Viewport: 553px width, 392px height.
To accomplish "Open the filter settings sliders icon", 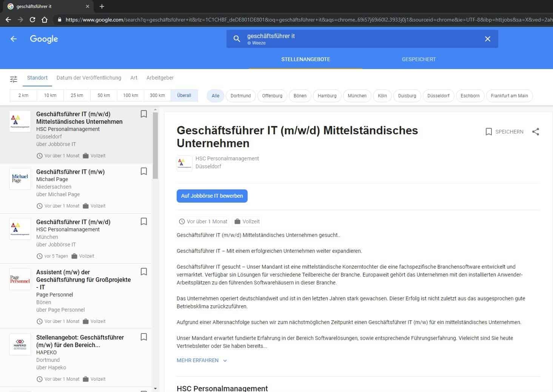I will tap(14, 79).
